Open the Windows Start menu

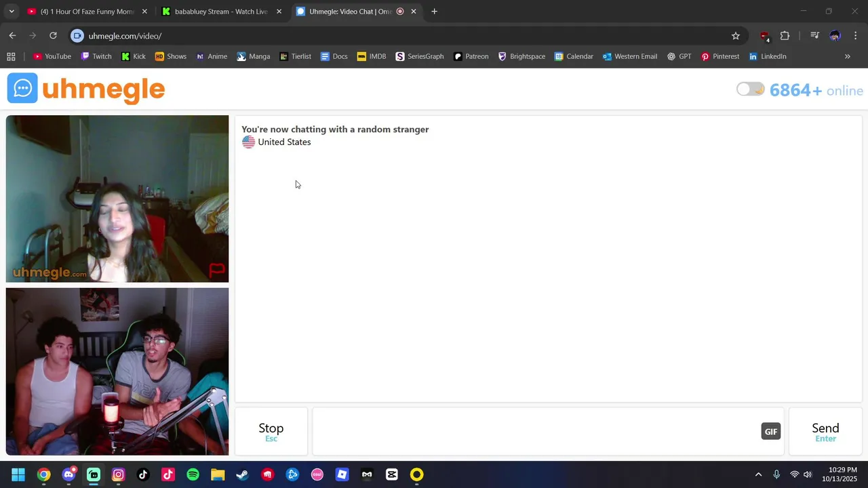coord(18,474)
